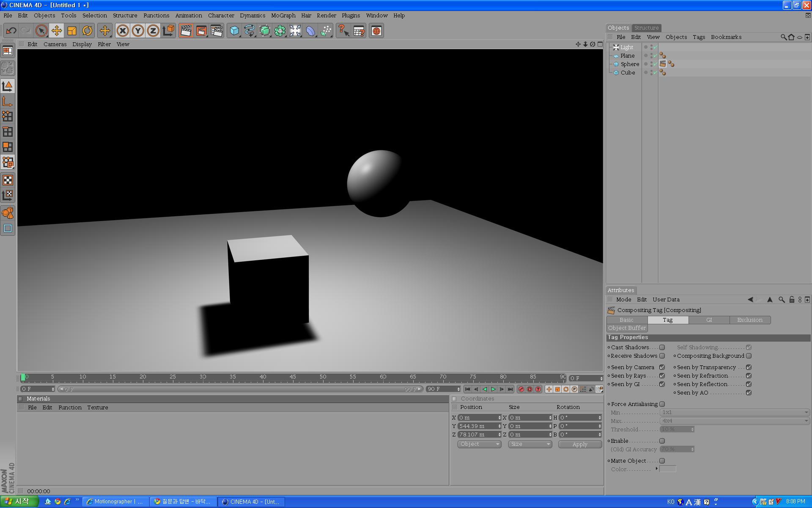Click the Position Y input field

pos(477,426)
